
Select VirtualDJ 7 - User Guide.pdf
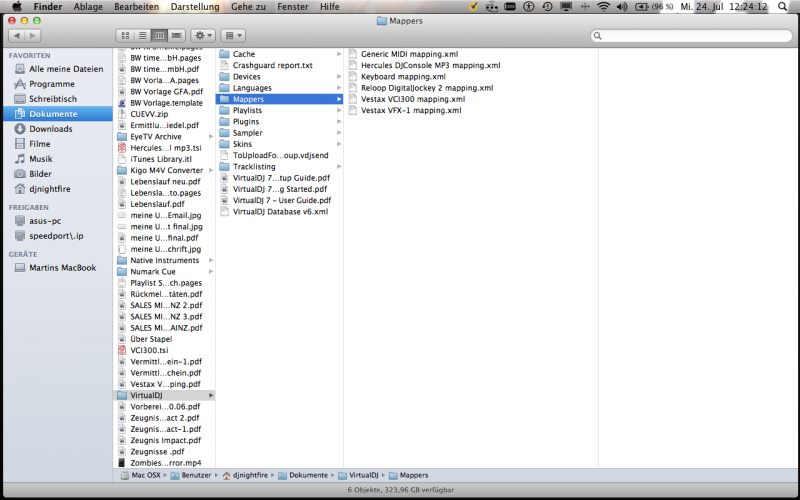click(x=281, y=200)
